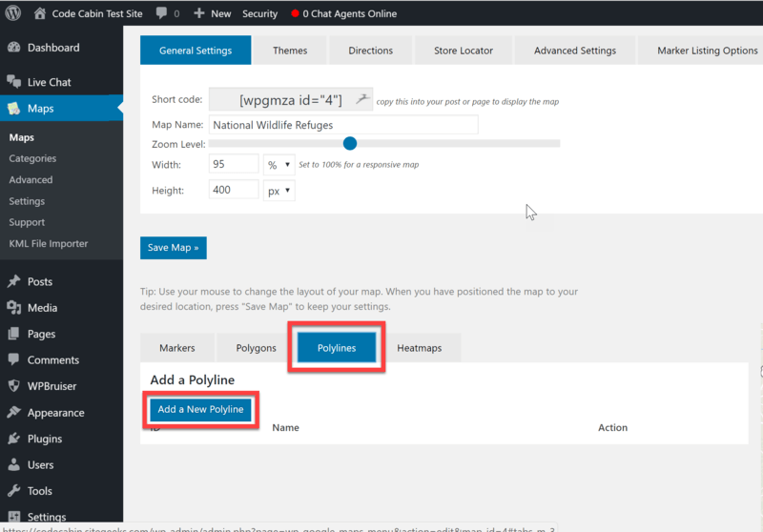Select the Polylines tab
763x532 pixels.
point(337,348)
